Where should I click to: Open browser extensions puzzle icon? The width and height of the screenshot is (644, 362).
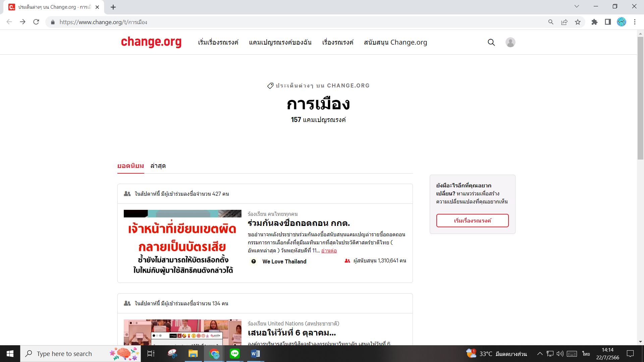tap(594, 22)
